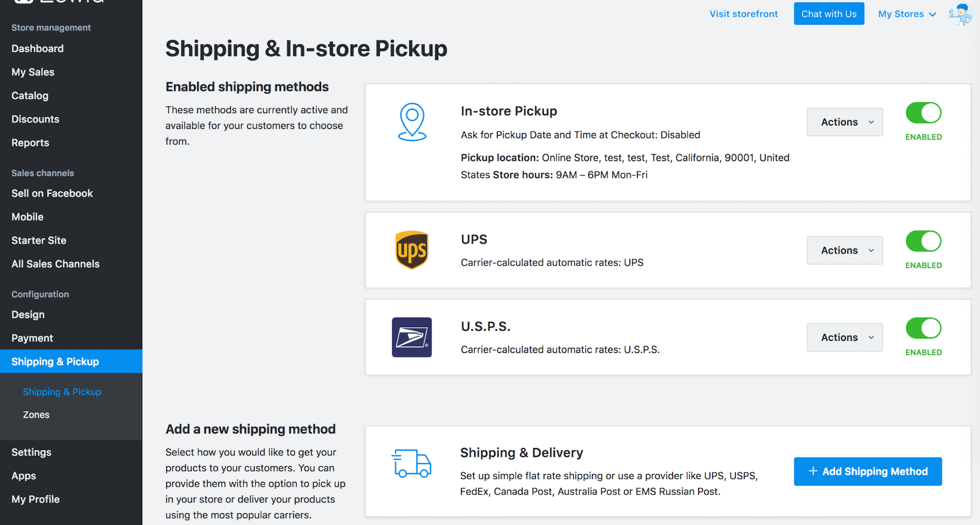Viewport: 980px width, 525px height.
Task: Select Zones under Shipping & Pickup
Action: [36, 415]
